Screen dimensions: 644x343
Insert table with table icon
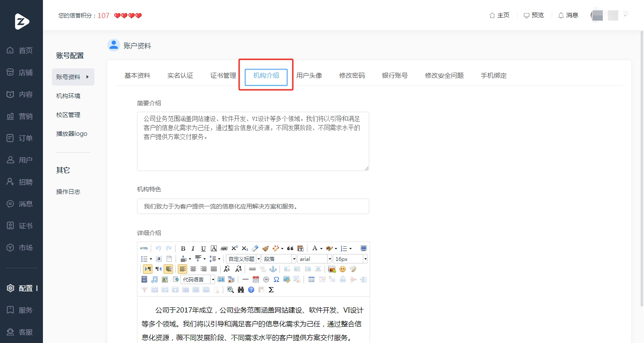click(311, 279)
